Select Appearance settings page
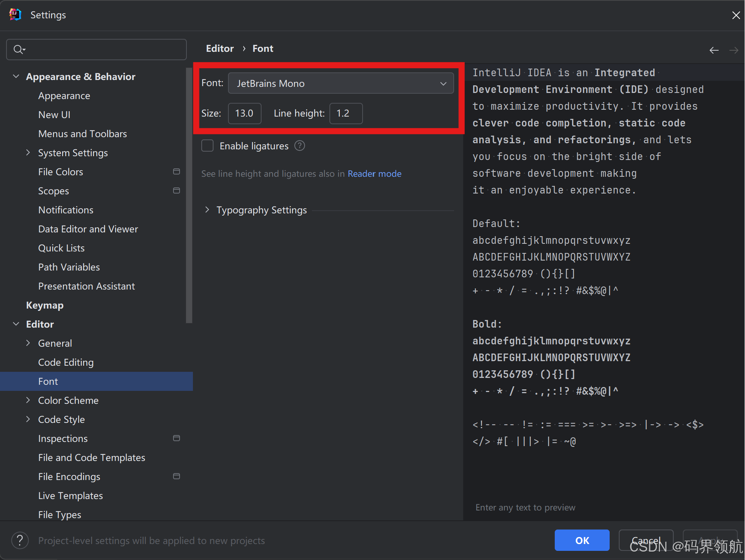The height and width of the screenshot is (560, 745). pos(64,96)
